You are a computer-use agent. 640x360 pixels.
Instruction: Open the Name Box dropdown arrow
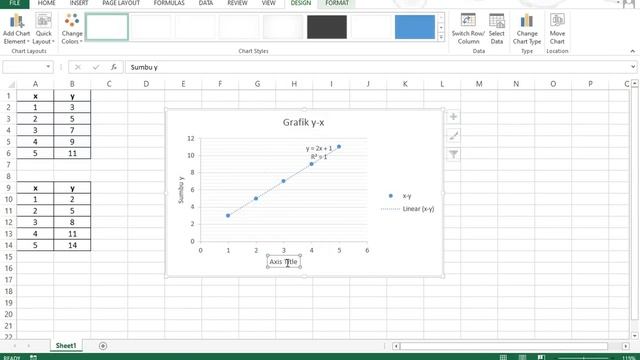(48, 67)
